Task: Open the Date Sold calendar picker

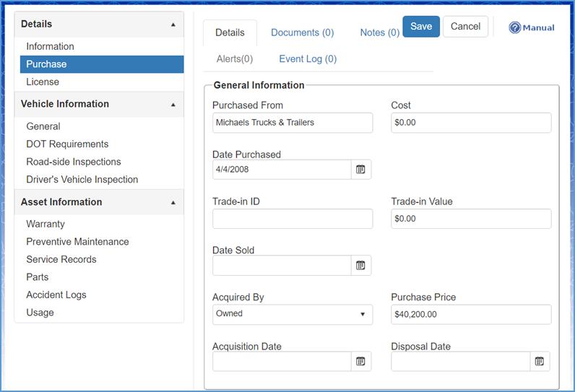Action: [x=360, y=266]
